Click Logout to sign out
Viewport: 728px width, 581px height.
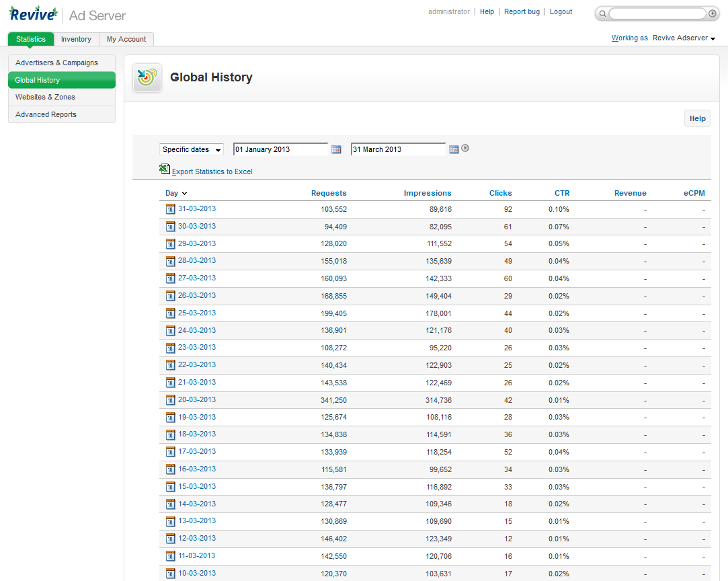pos(561,11)
